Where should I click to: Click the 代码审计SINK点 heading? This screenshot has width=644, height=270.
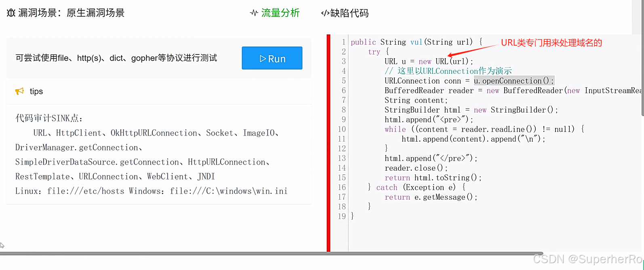point(49,118)
